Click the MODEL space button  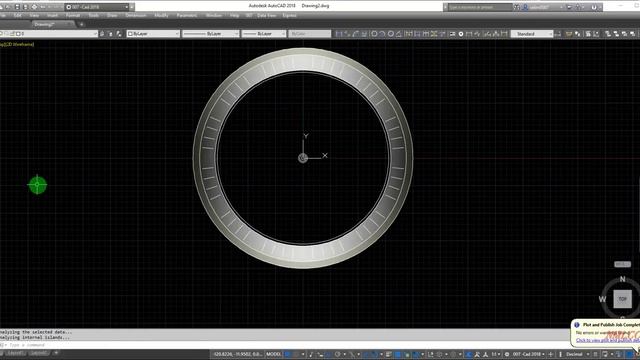tap(273, 354)
